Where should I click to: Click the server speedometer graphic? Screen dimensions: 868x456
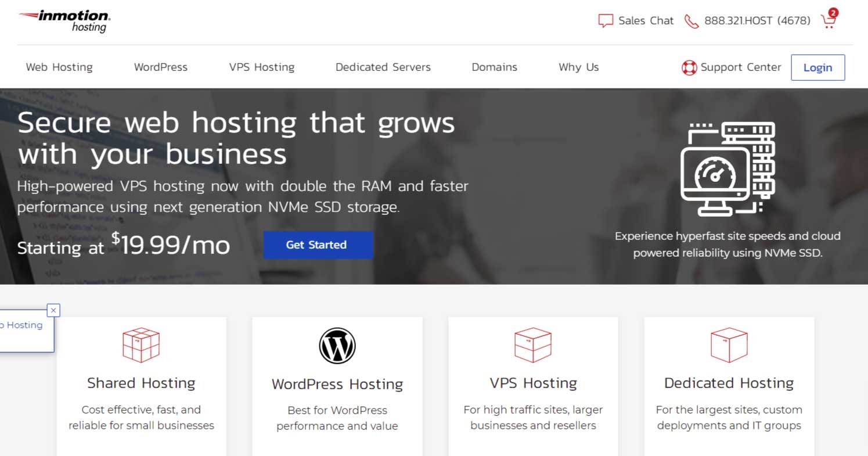pyautogui.click(x=727, y=168)
